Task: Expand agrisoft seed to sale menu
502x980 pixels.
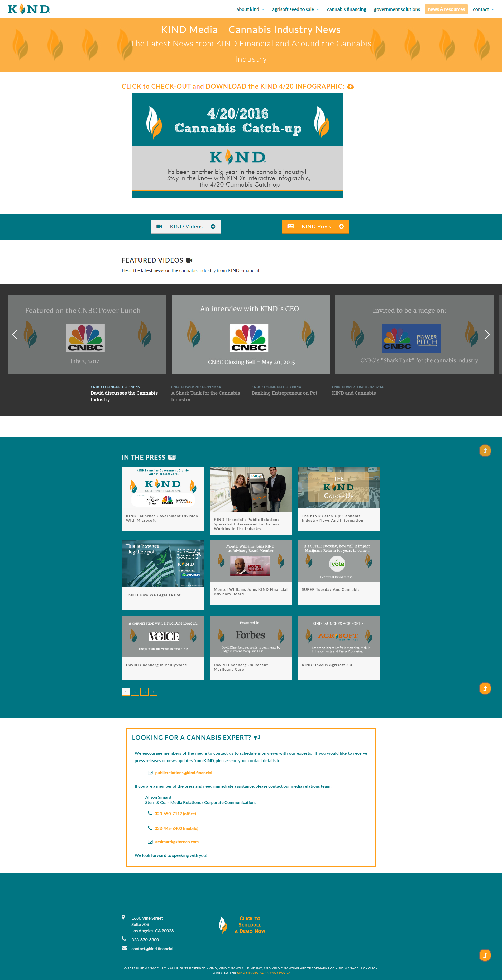Action: coord(295,9)
